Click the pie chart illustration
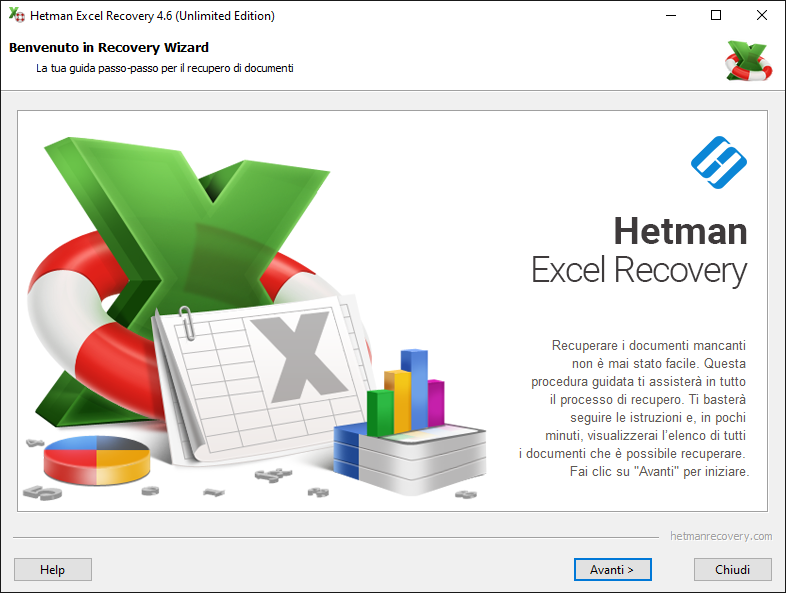This screenshot has width=786, height=593. point(97,460)
